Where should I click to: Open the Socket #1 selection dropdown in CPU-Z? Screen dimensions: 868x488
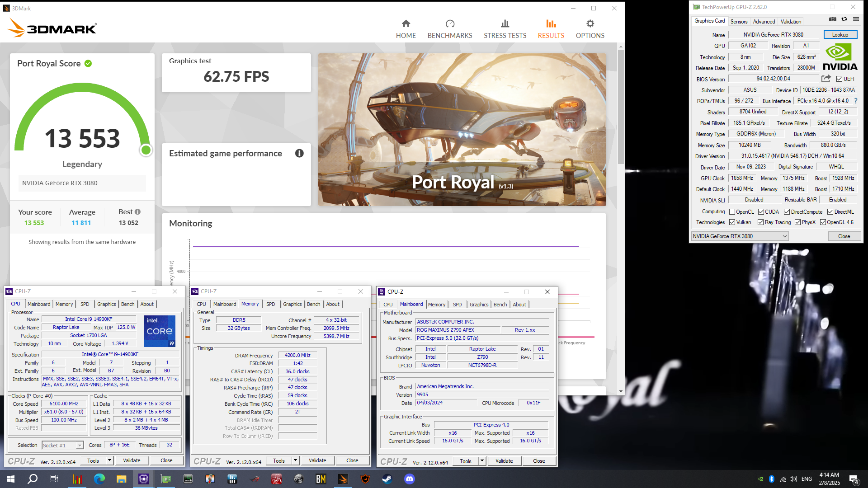coord(62,446)
